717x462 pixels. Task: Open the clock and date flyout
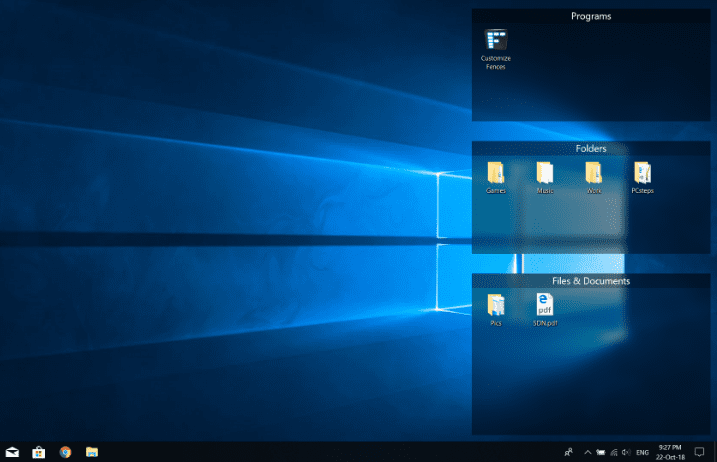coord(670,452)
